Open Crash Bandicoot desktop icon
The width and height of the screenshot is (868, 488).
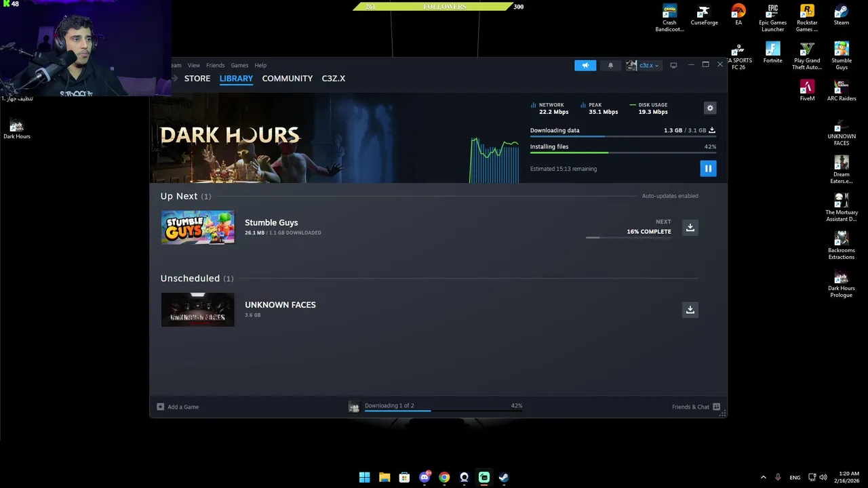pos(669,18)
